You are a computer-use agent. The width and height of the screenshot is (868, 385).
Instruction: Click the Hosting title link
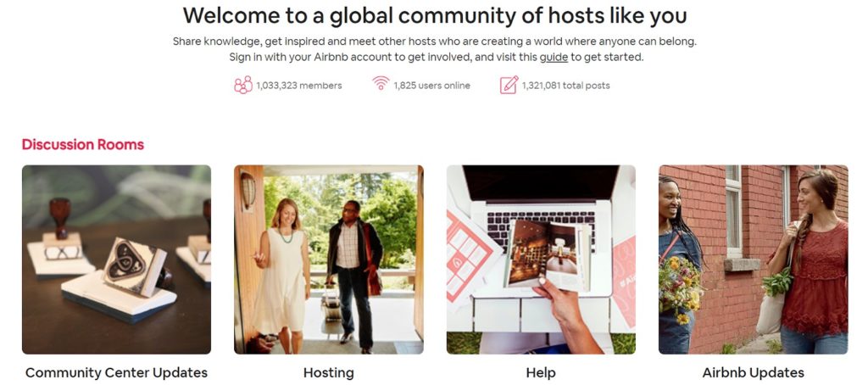pos(329,373)
